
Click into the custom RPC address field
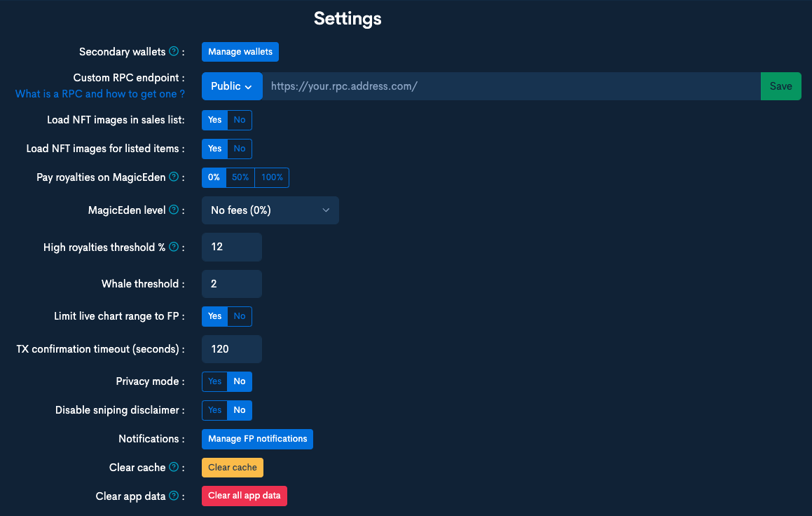[x=511, y=86]
